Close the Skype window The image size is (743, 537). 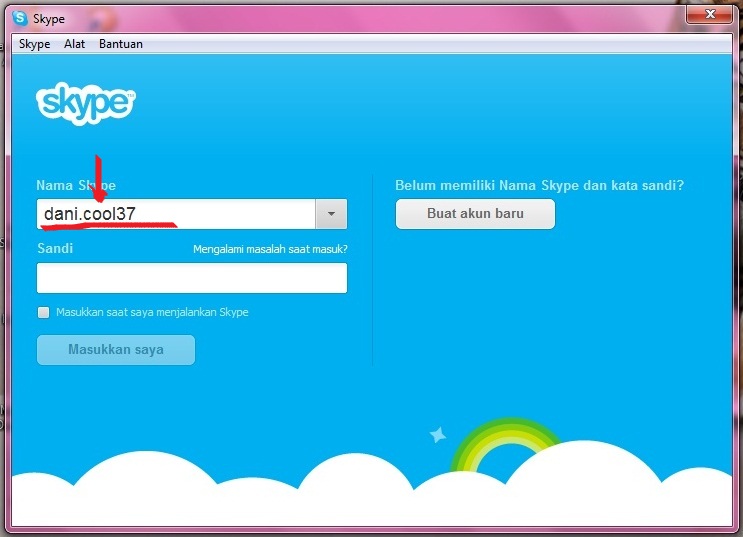pyautogui.click(x=709, y=14)
